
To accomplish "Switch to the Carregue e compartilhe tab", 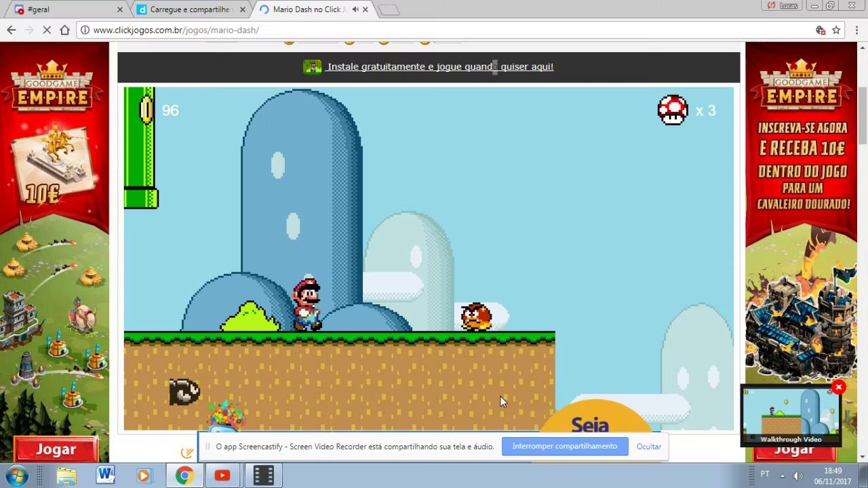I will coord(191,9).
